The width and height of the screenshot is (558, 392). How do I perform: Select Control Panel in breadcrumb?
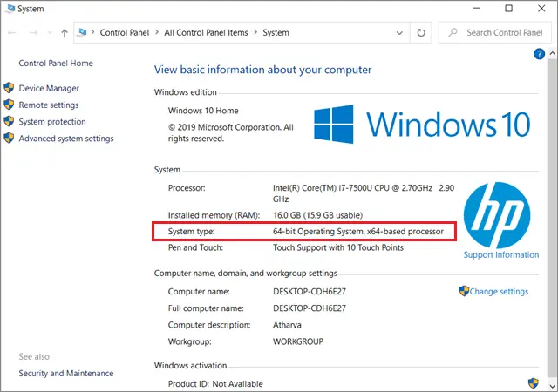[124, 33]
